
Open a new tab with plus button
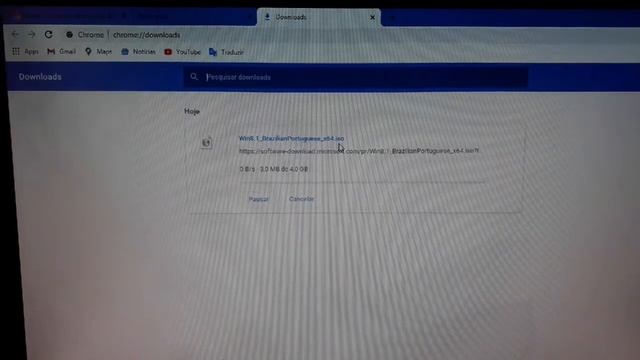(392, 18)
